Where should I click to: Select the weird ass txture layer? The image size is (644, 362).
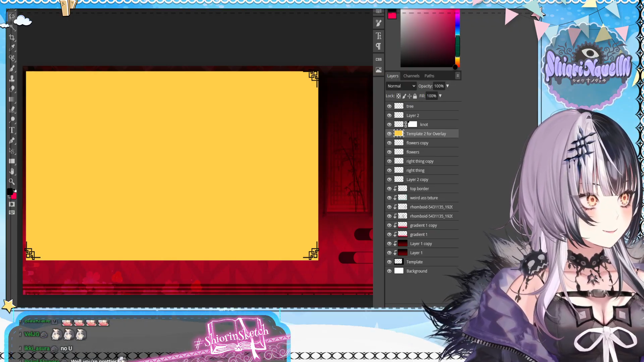pyautogui.click(x=424, y=198)
